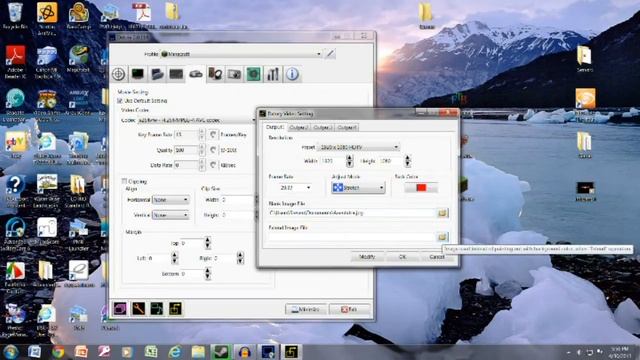
Task: Click the first image file path field
Action: coord(352,213)
